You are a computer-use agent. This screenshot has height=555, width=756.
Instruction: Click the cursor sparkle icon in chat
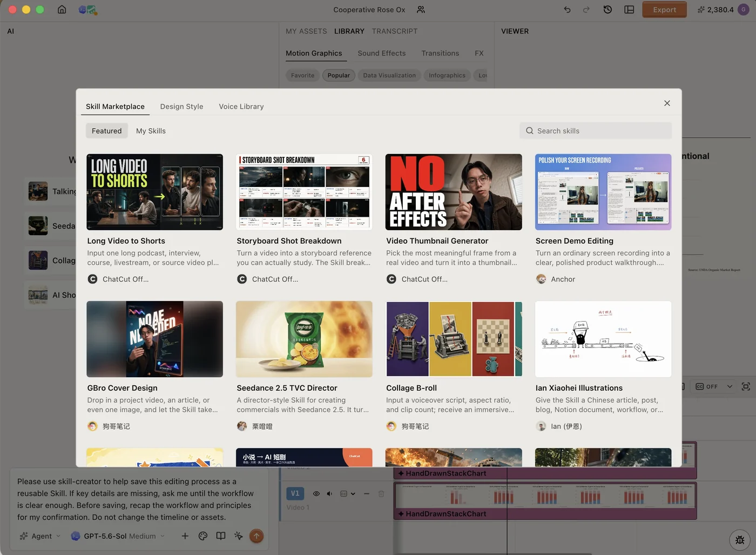pos(238,536)
